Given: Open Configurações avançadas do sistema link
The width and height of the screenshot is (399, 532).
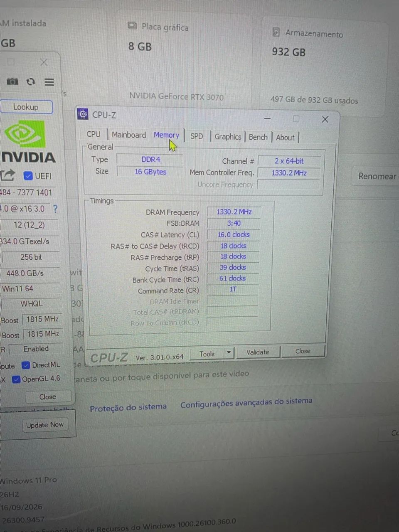Looking at the screenshot, I should point(246,403).
